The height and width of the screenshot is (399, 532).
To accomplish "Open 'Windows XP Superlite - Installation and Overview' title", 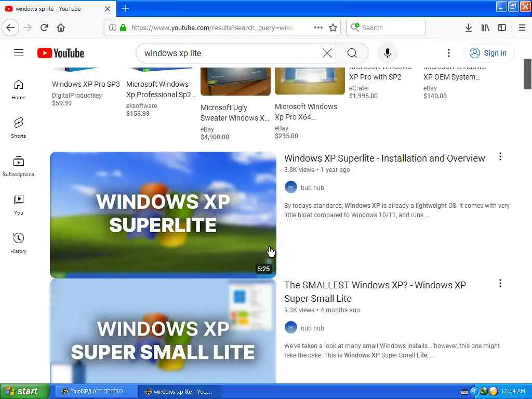I will click(384, 158).
